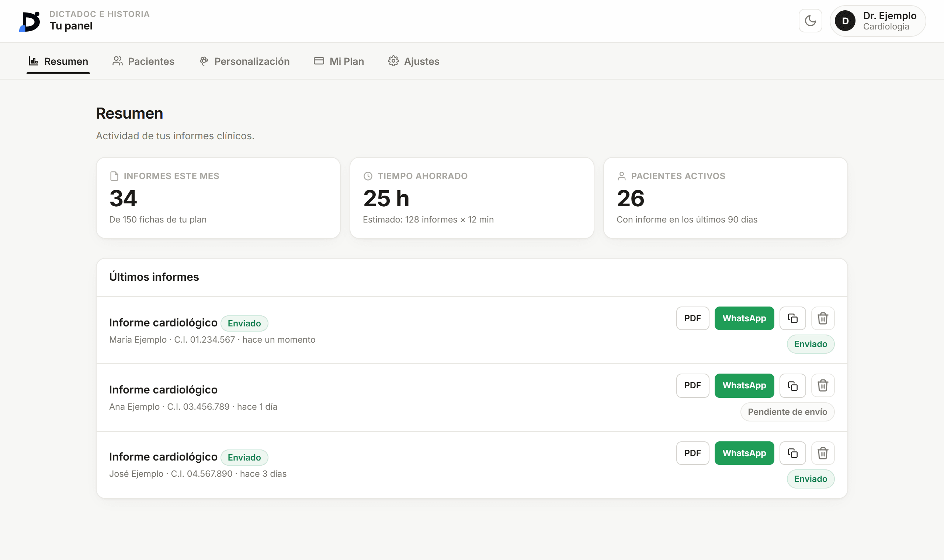
Task: Delete José Ejemplo's report
Action: point(823,453)
